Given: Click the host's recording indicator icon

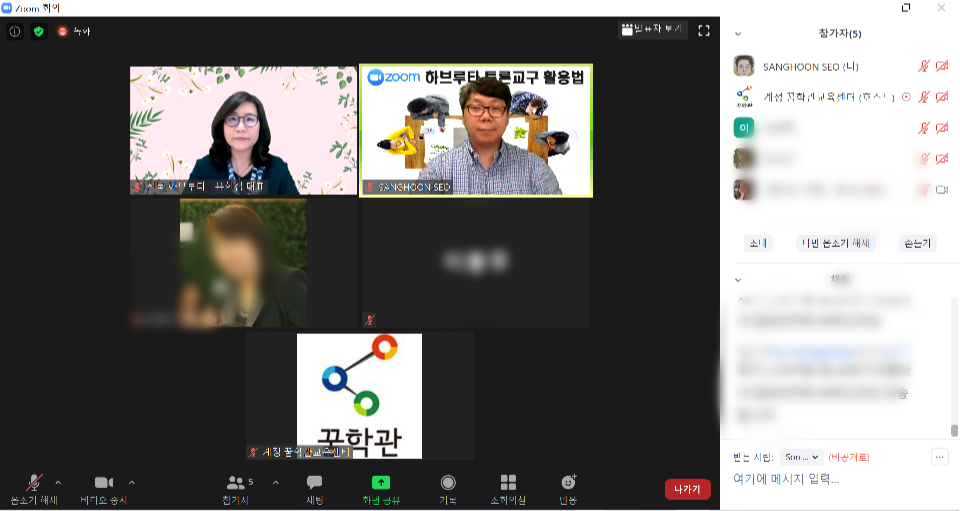Looking at the screenshot, I should (x=906, y=97).
